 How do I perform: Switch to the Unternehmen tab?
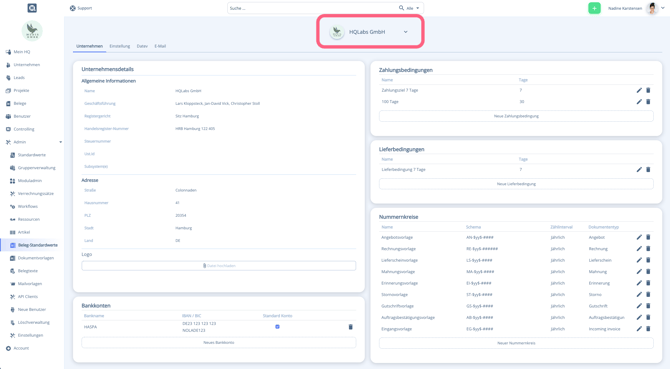click(89, 46)
